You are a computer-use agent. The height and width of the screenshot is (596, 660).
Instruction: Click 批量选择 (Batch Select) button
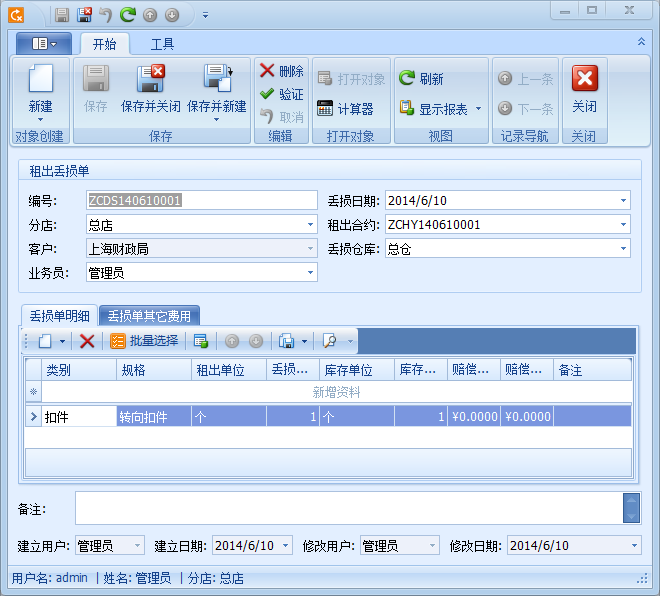click(143, 341)
